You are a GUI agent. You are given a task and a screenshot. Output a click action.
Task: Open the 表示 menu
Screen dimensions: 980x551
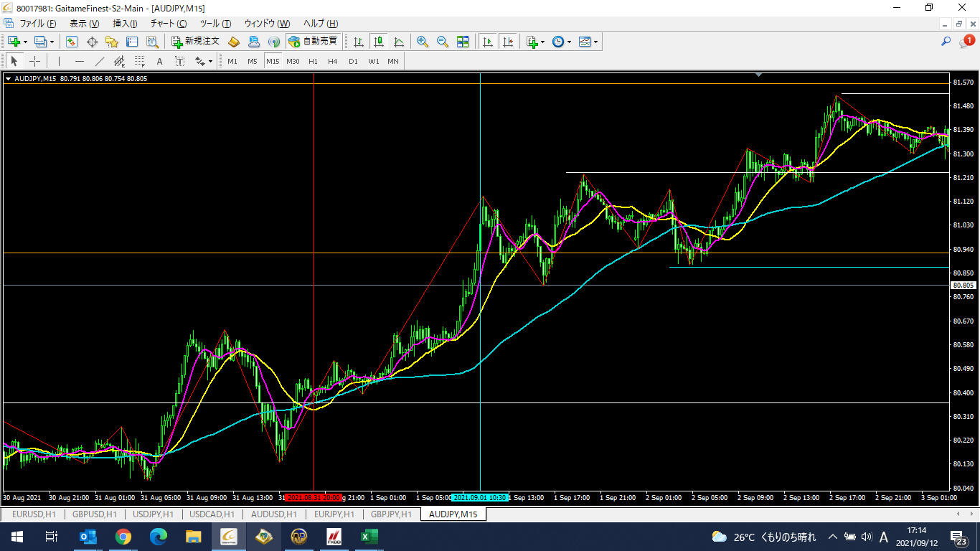(84, 24)
